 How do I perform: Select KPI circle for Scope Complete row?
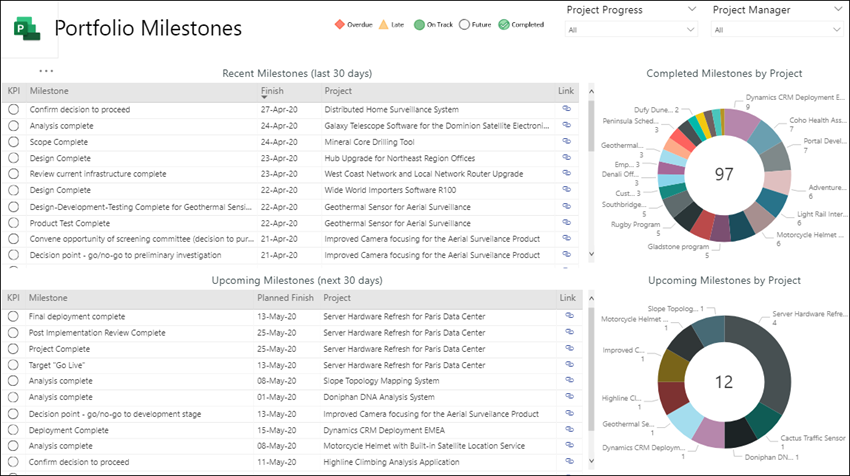14,142
